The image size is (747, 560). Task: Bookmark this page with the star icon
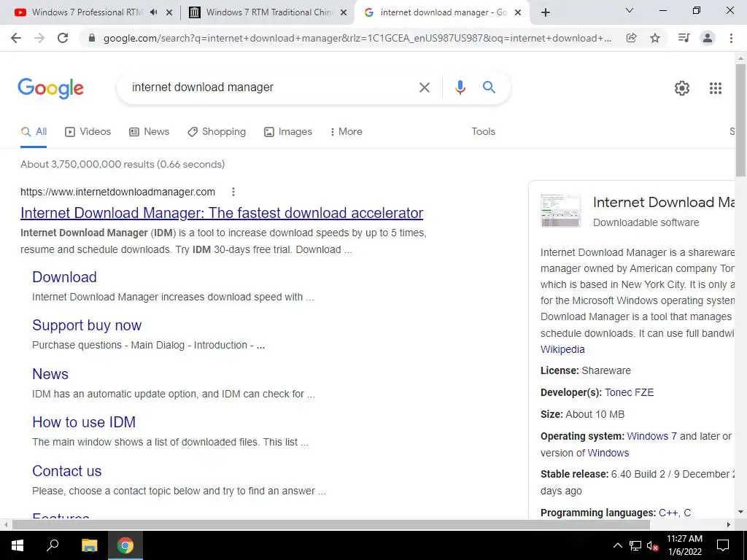[x=655, y=38]
